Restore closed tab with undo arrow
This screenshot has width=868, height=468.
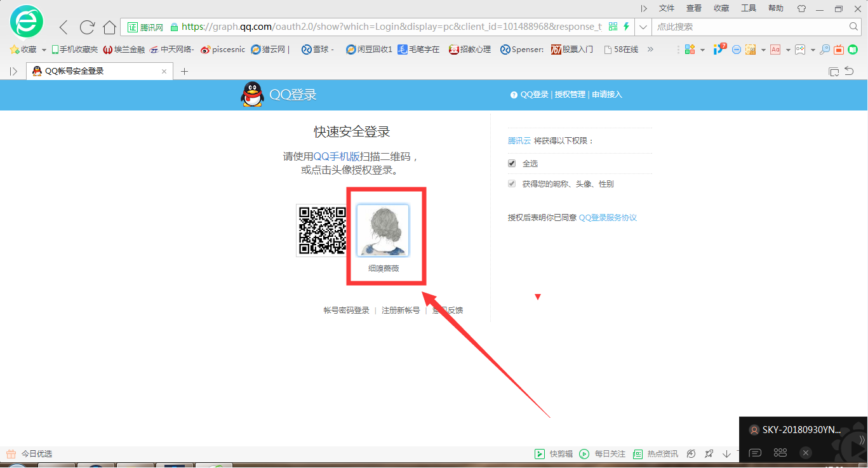(849, 71)
